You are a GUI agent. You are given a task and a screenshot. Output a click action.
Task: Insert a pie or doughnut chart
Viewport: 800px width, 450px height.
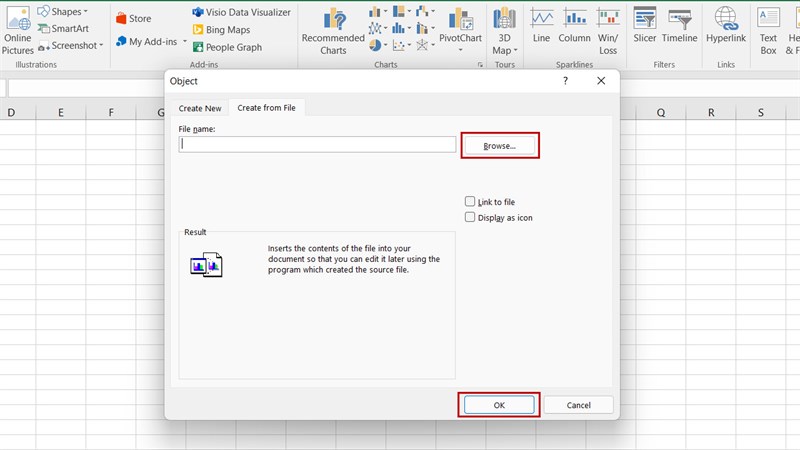pyautogui.click(x=375, y=45)
